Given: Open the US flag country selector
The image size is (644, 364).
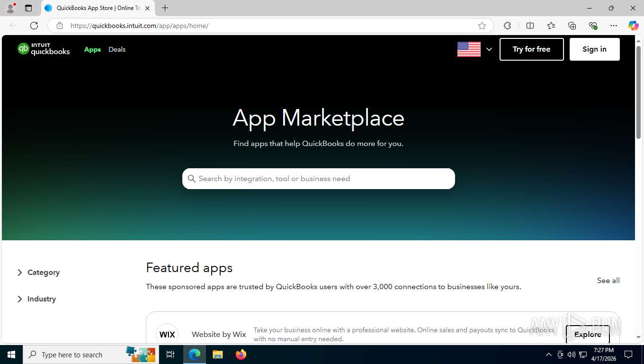Looking at the screenshot, I should point(474,49).
